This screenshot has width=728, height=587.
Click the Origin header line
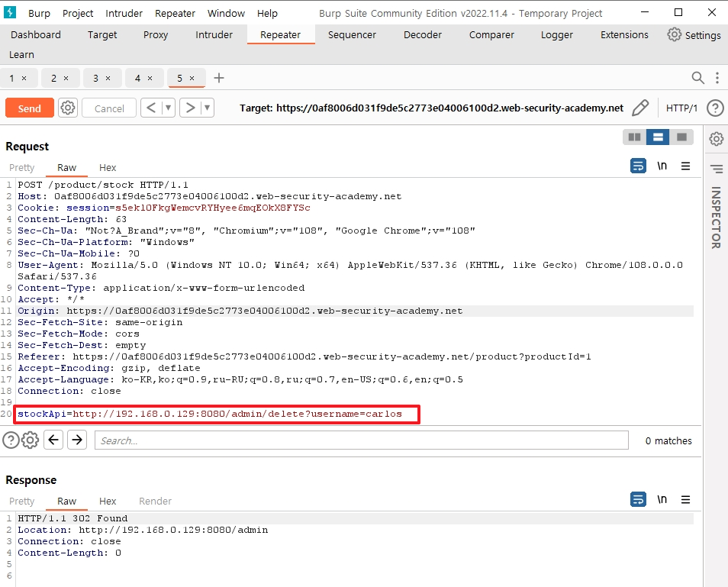coord(240,311)
